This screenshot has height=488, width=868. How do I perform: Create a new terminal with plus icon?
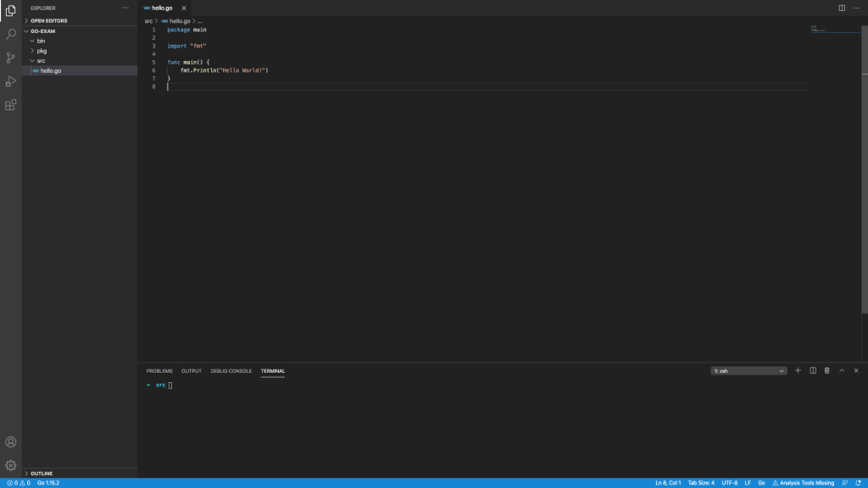click(x=798, y=370)
